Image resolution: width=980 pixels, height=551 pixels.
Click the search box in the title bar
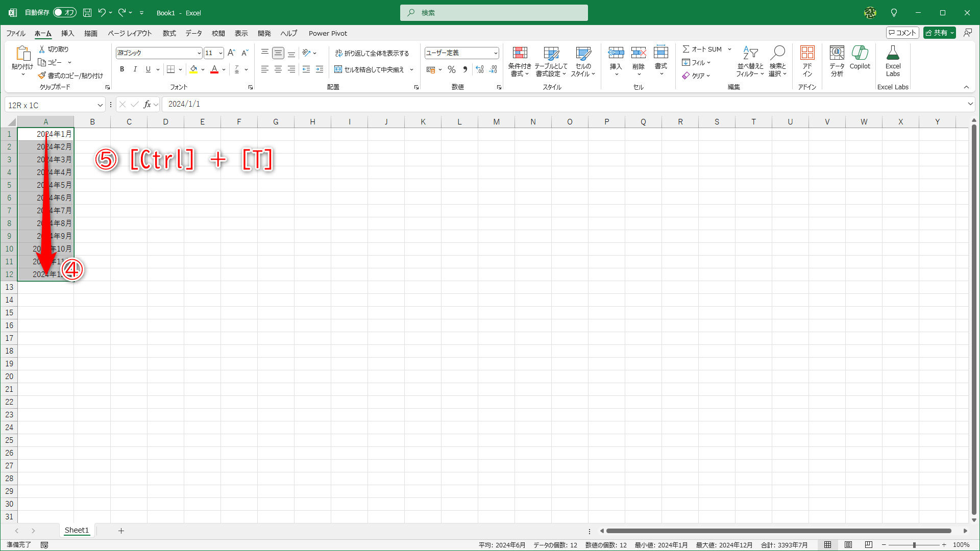[x=494, y=13]
